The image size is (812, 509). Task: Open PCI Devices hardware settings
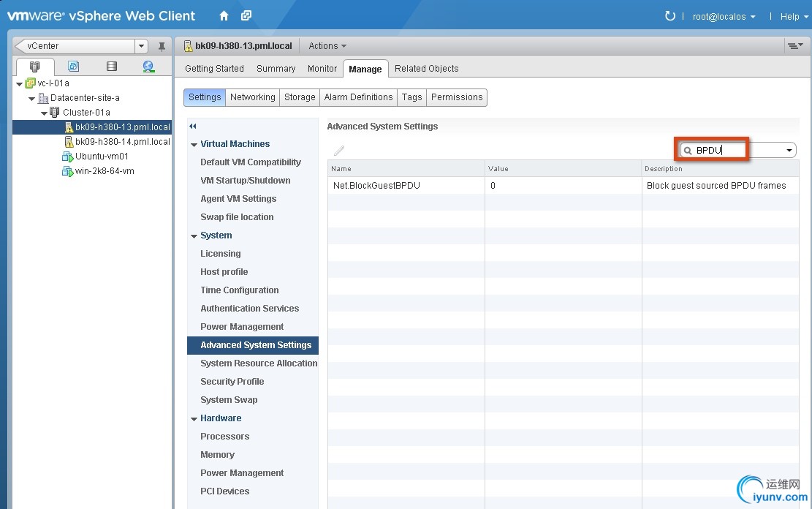click(x=225, y=491)
